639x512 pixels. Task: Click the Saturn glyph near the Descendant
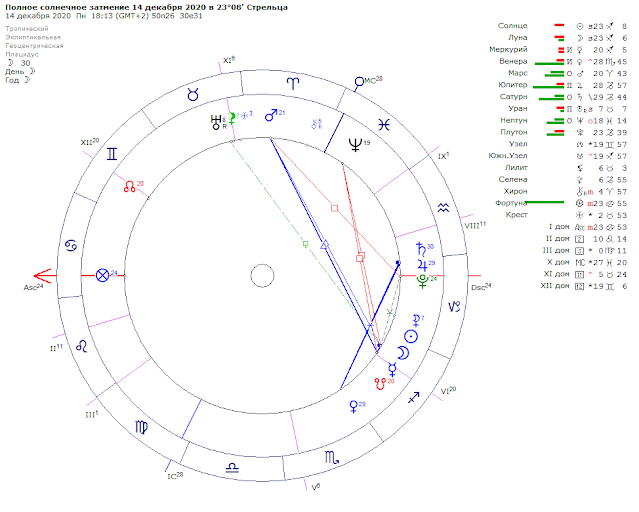421,249
